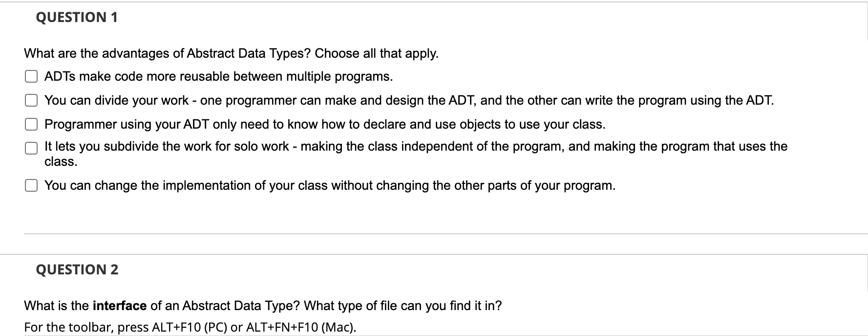Click the QUESTION 2 heading
The width and height of the screenshot is (868, 336).
[x=76, y=269]
